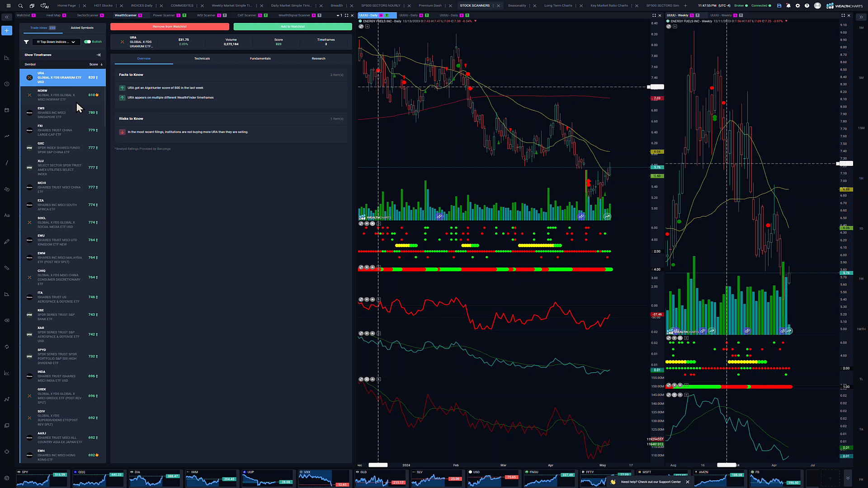Open options menu for Seasonality tab
Viewport: 868px width, 488px height.
coord(529,6)
